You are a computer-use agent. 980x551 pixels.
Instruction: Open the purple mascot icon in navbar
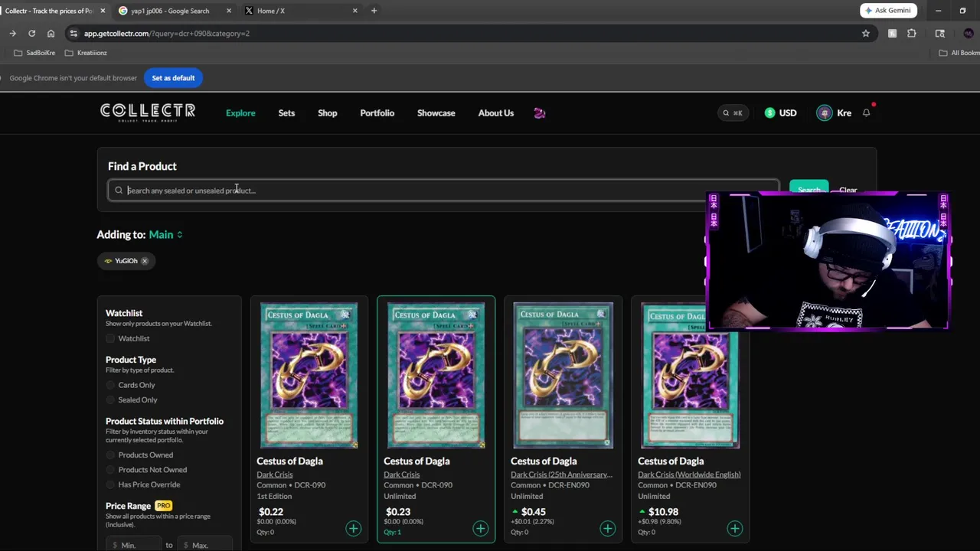coord(540,113)
